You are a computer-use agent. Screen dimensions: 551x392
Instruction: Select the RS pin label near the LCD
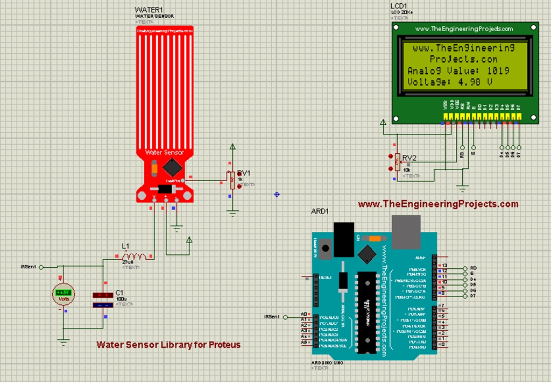click(462, 156)
